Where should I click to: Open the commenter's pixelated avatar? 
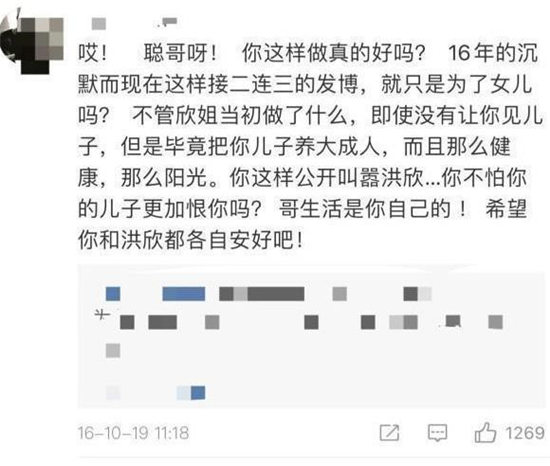click(32, 41)
